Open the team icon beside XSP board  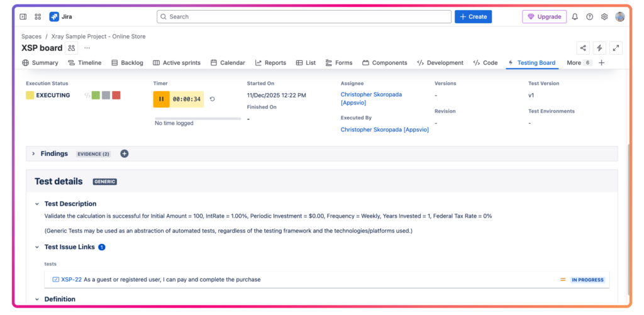(72, 48)
